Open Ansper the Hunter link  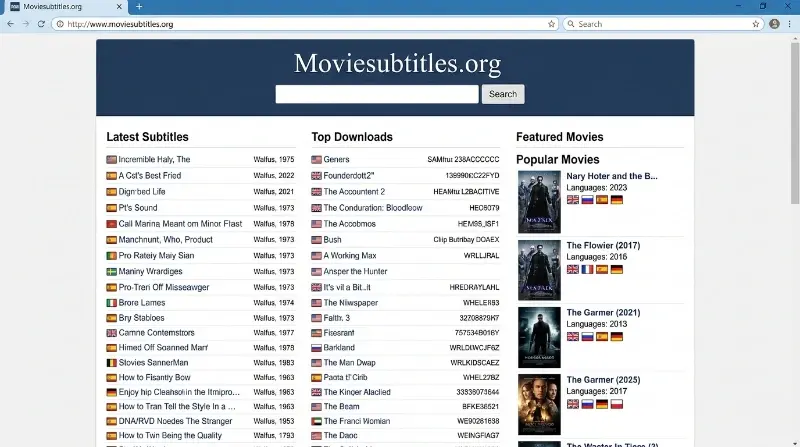(x=355, y=271)
